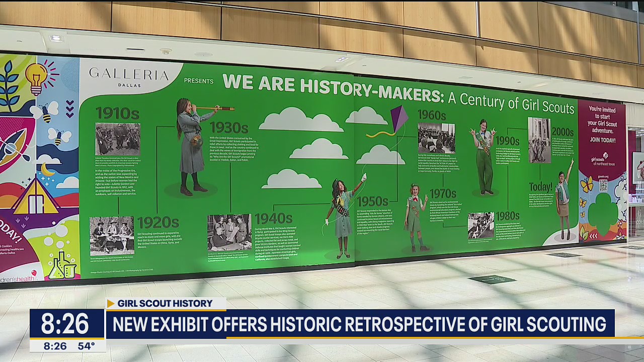Click the 1920s black-and-white photo

tap(112, 236)
